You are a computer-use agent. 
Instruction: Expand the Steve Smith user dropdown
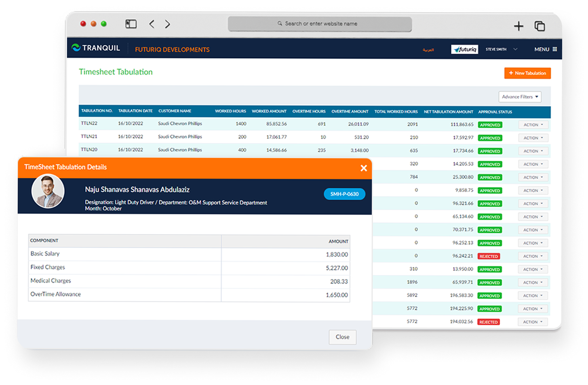pyautogui.click(x=501, y=49)
